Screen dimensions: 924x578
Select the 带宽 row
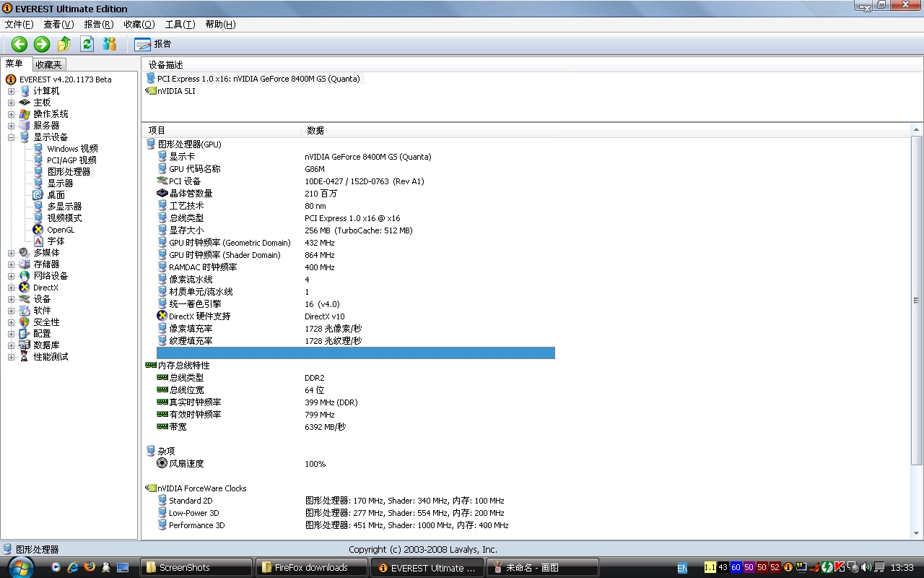tap(356, 427)
